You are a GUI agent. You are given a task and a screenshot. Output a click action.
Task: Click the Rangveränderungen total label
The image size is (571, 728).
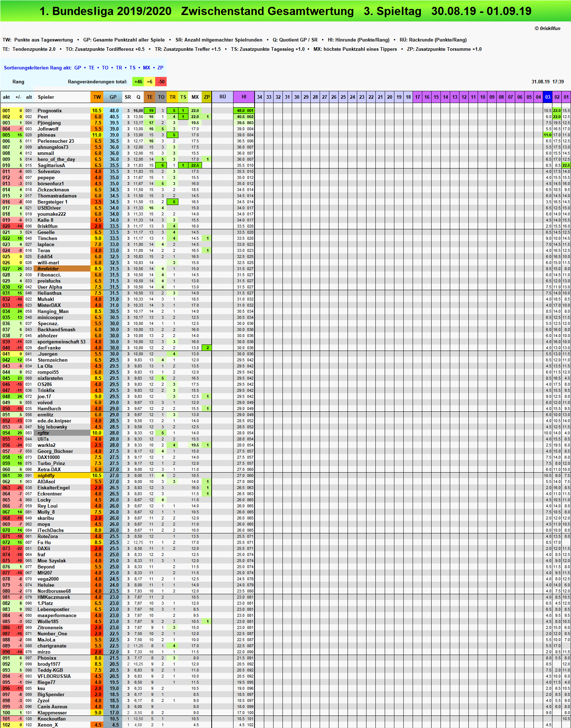coord(98,82)
